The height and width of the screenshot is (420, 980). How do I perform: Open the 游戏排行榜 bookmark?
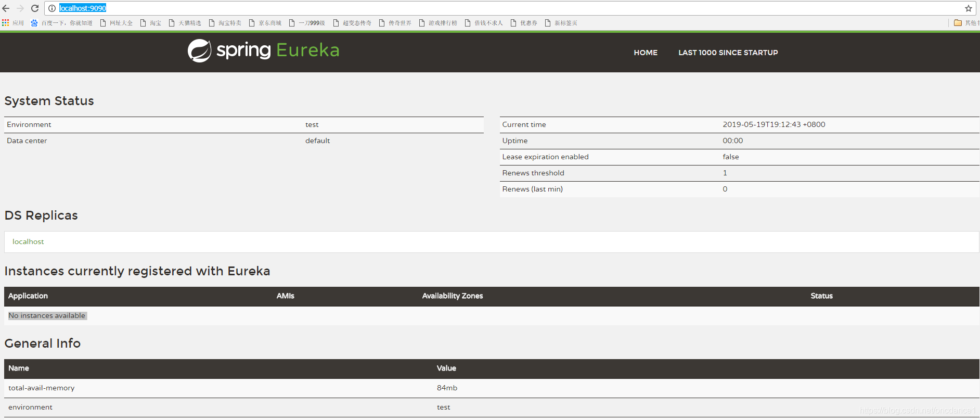click(x=438, y=23)
